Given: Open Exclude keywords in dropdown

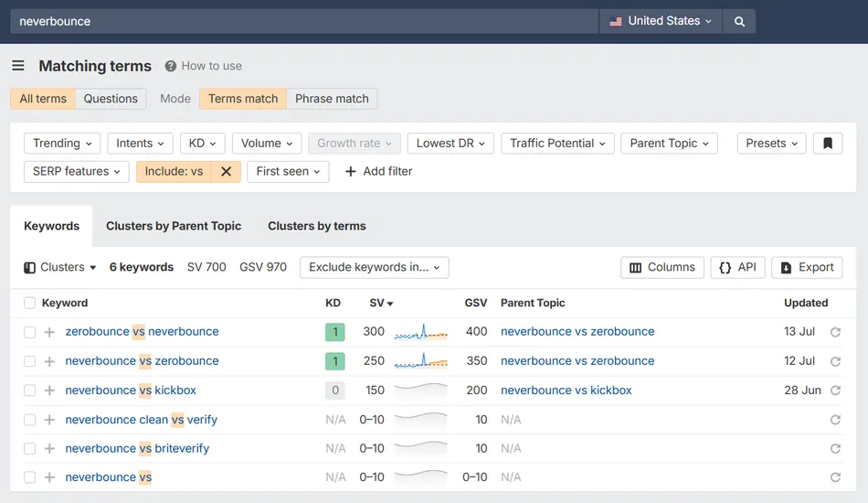Looking at the screenshot, I should pyautogui.click(x=375, y=268).
